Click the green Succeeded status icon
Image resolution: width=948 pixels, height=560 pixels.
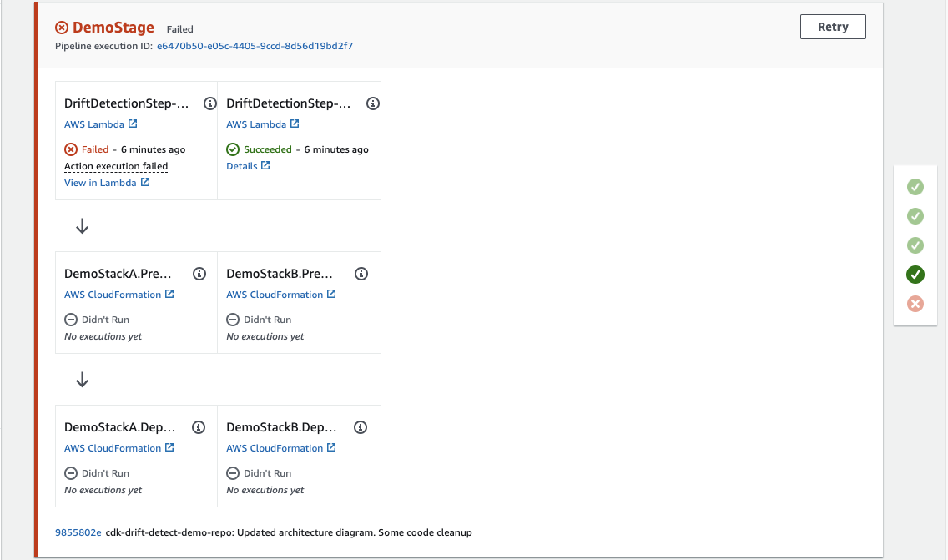233,149
